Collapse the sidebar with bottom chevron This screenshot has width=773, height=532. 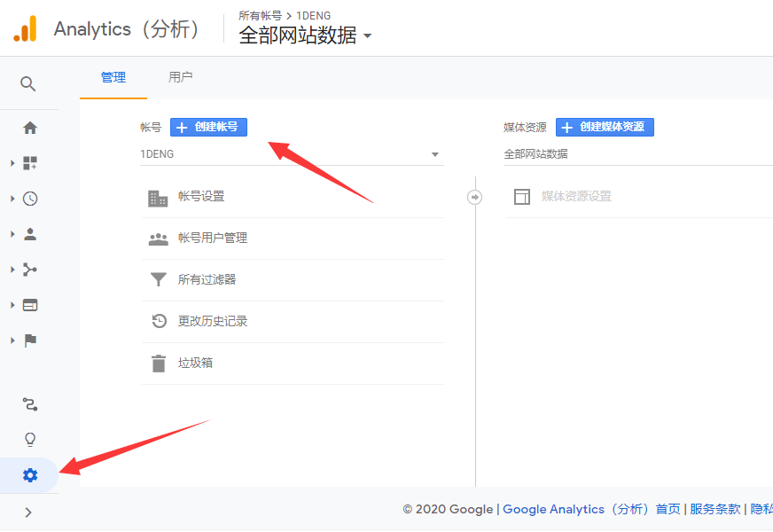tap(29, 512)
